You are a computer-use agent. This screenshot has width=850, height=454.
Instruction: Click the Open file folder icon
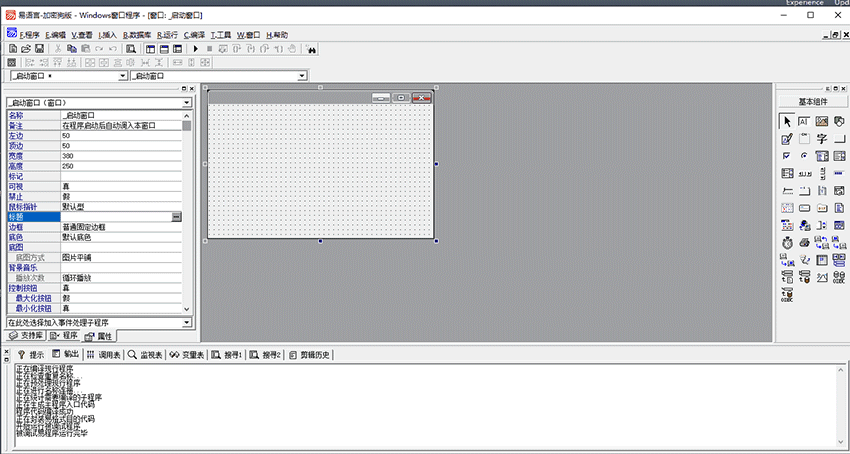25,49
